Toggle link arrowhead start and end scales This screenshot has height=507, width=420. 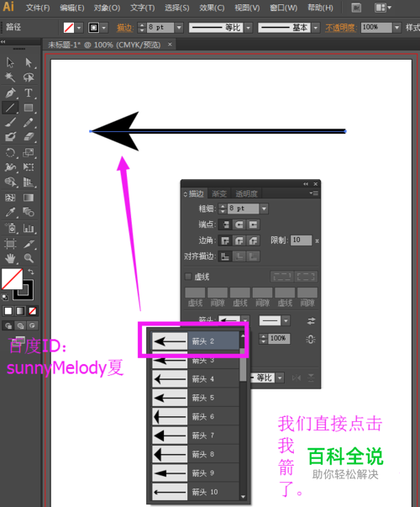311,339
